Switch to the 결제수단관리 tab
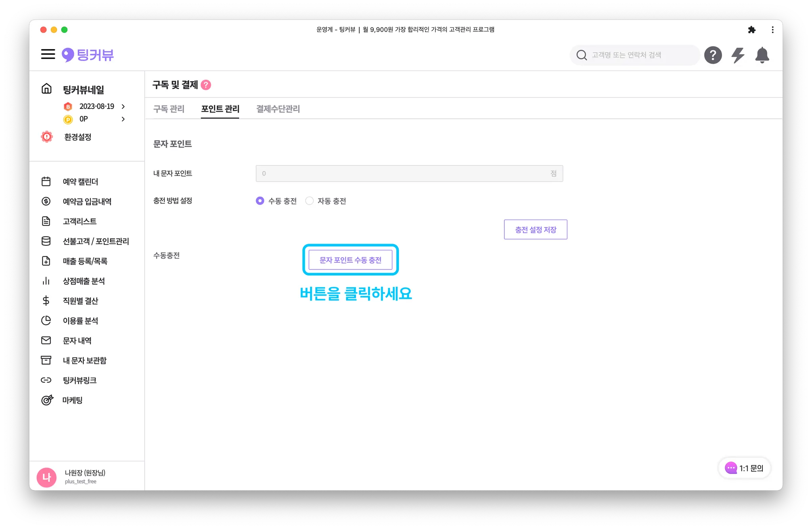 tap(278, 109)
